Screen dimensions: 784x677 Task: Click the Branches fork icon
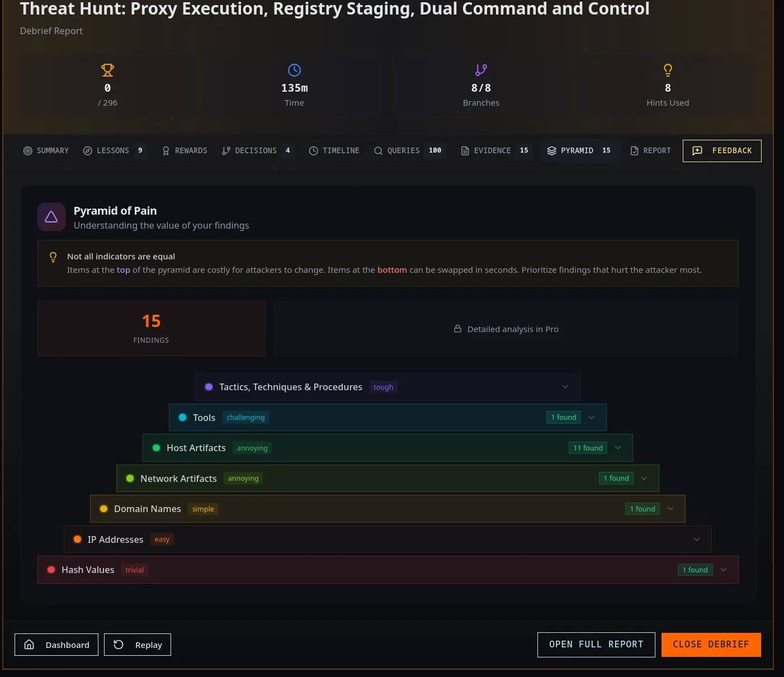pos(481,70)
